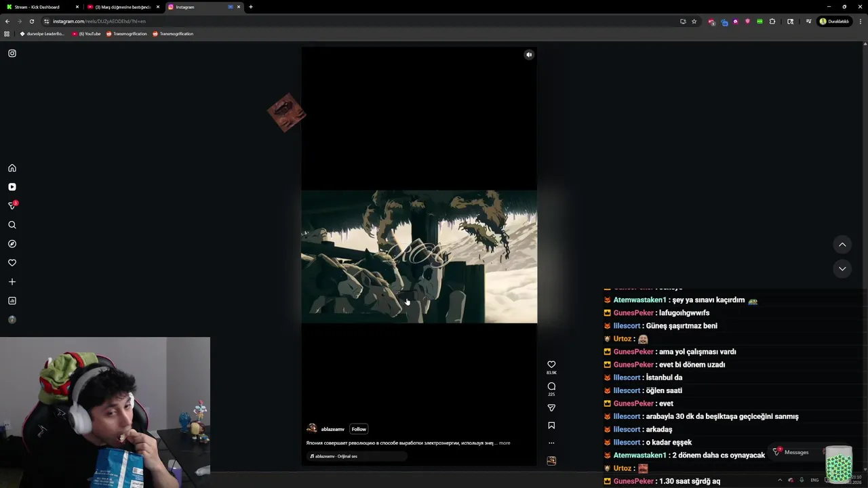Open a new browser tab

[x=251, y=7]
